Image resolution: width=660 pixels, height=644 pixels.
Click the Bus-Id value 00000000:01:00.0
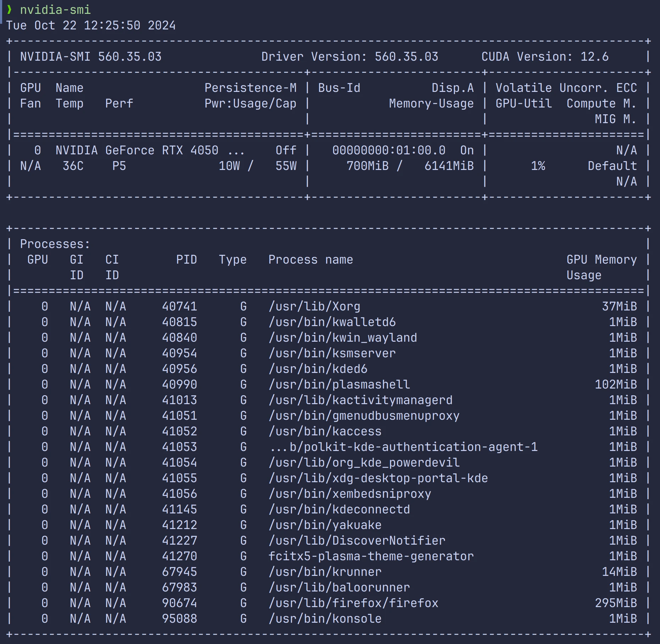coord(389,150)
